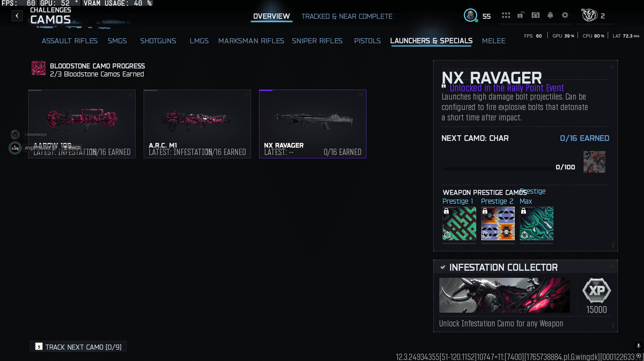Open the Sniper Rifles category

click(317, 41)
